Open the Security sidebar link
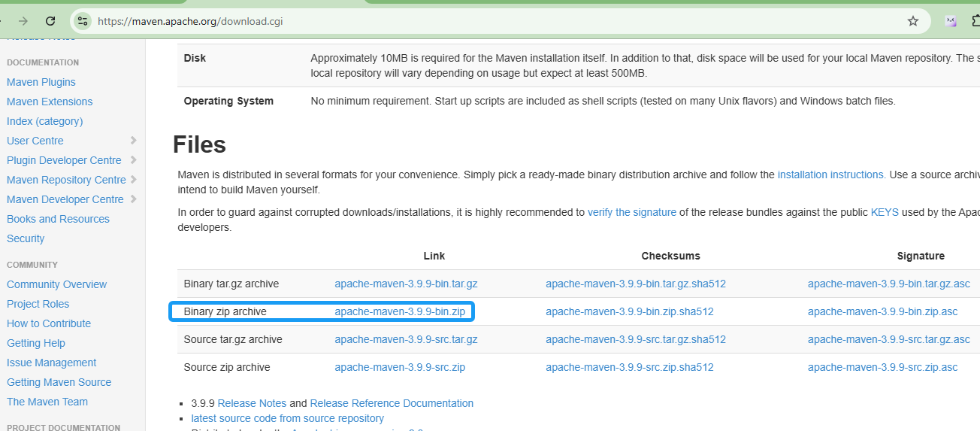 (26, 238)
